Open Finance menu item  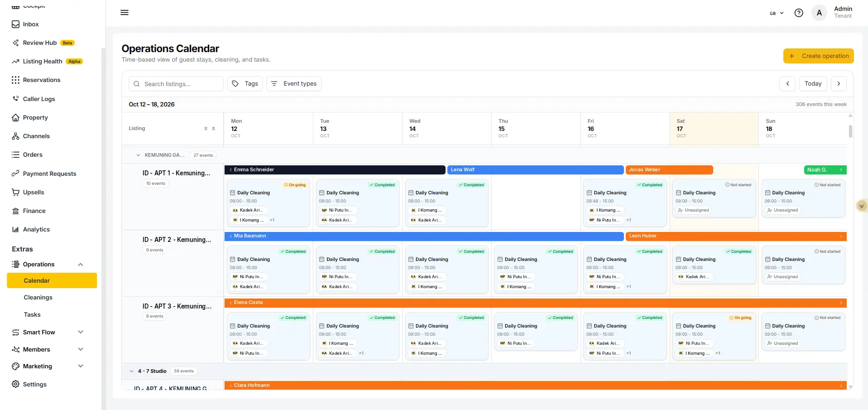tap(34, 211)
